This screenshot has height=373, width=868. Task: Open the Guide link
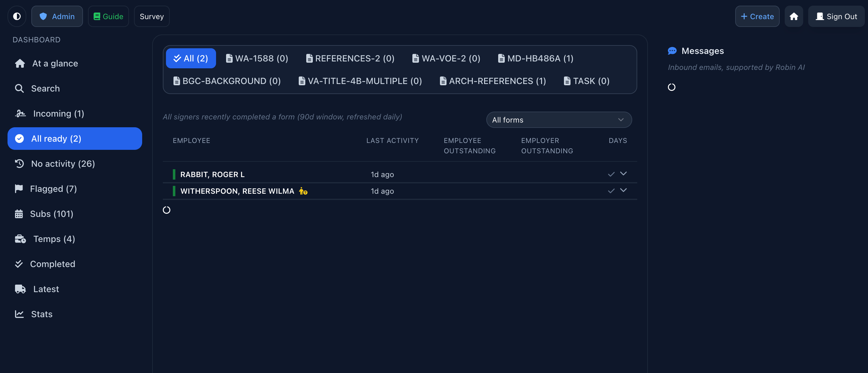click(x=108, y=16)
